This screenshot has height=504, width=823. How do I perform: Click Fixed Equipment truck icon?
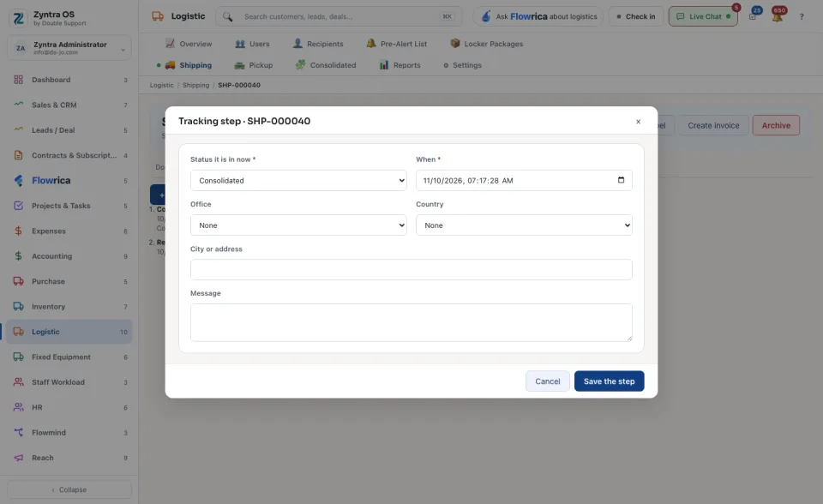18,357
